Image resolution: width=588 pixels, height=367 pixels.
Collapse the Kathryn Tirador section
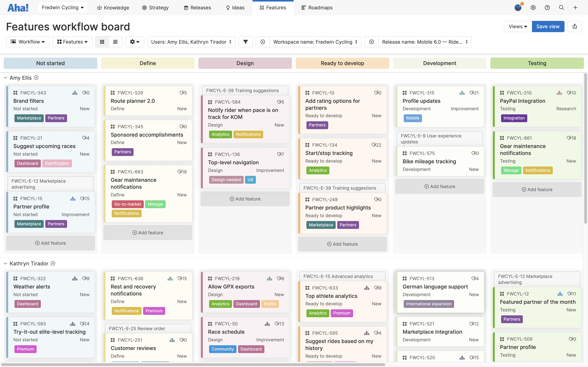point(5,263)
